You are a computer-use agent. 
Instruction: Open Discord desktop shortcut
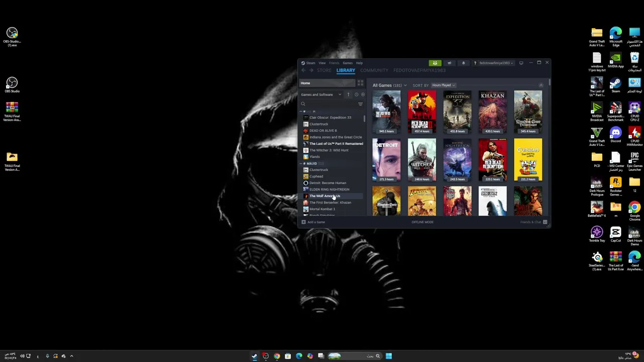(x=616, y=135)
